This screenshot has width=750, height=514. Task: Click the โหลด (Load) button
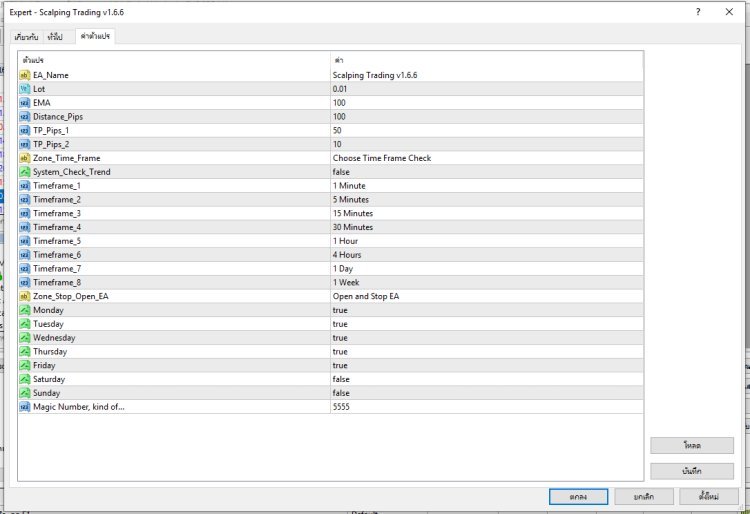[691, 446]
